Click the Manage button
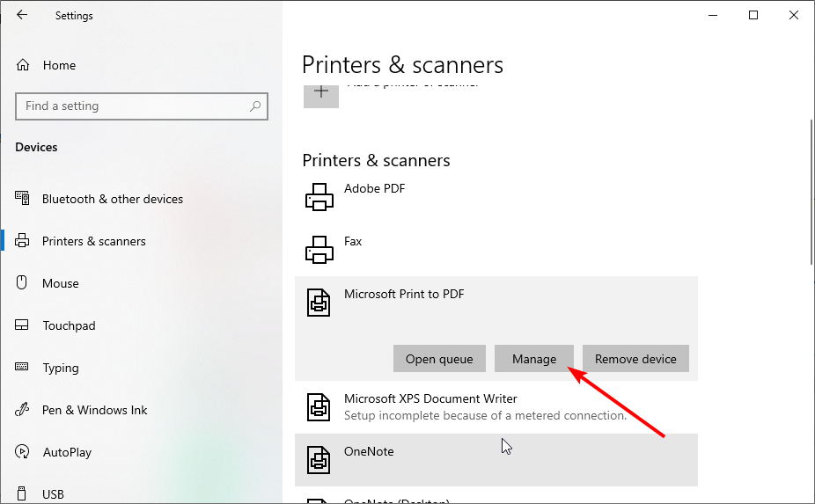The height and width of the screenshot is (504, 815). point(534,359)
